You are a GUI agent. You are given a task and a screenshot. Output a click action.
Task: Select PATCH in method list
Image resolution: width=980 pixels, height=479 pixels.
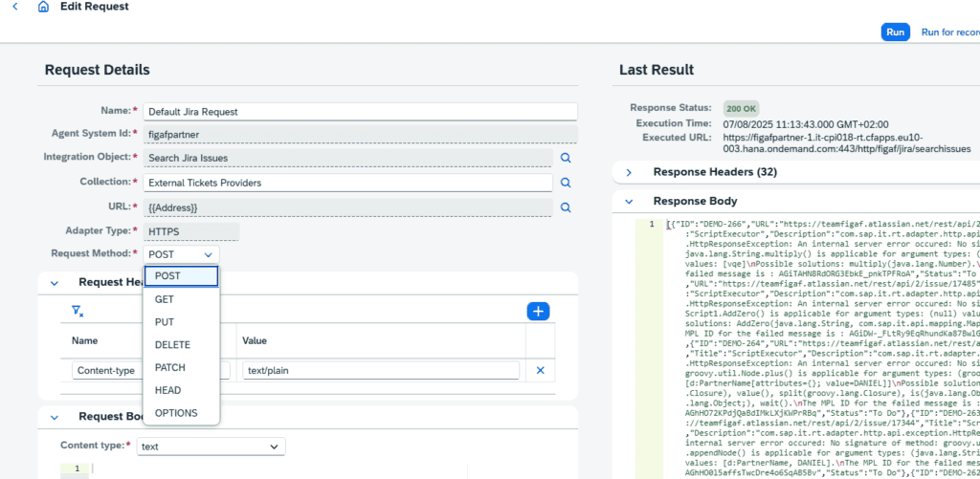(x=181, y=368)
